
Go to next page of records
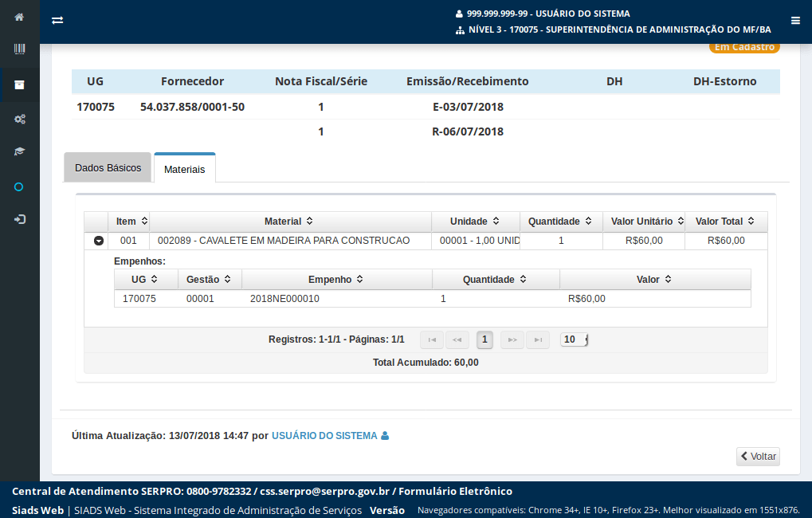click(x=512, y=339)
